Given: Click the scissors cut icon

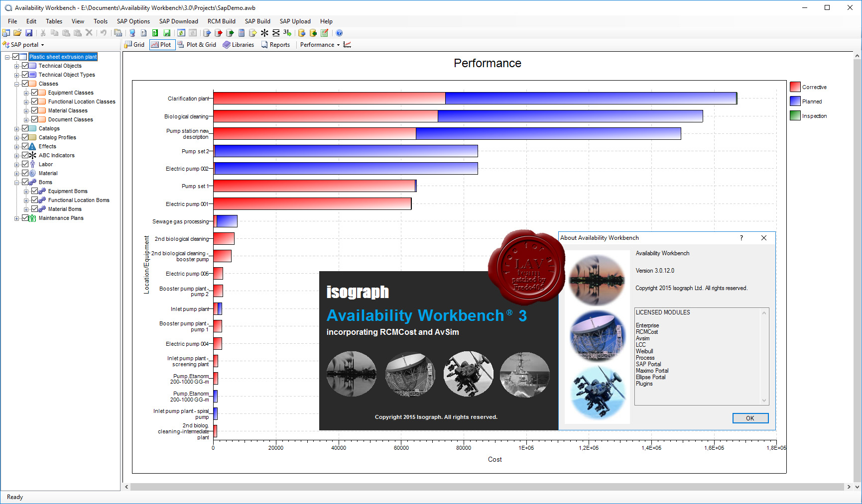Looking at the screenshot, I should [x=43, y=33].
